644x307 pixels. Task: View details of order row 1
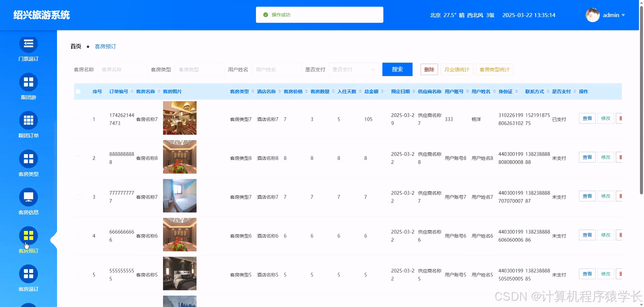pyautogui.click(x=587, y=118)
